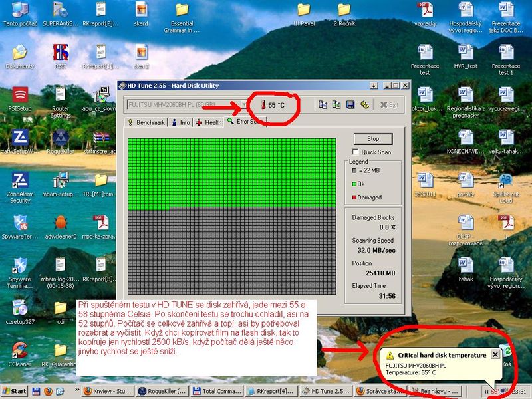
Task: Switch to Správce taskbar window
Action: click(x=380, y=391)
